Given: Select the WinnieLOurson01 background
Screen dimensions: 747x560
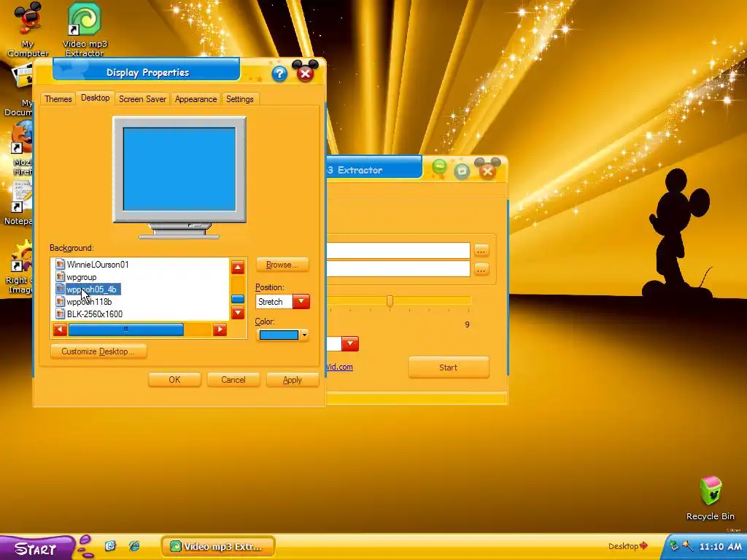Looking at the screenshot, I should click(98, 264).
